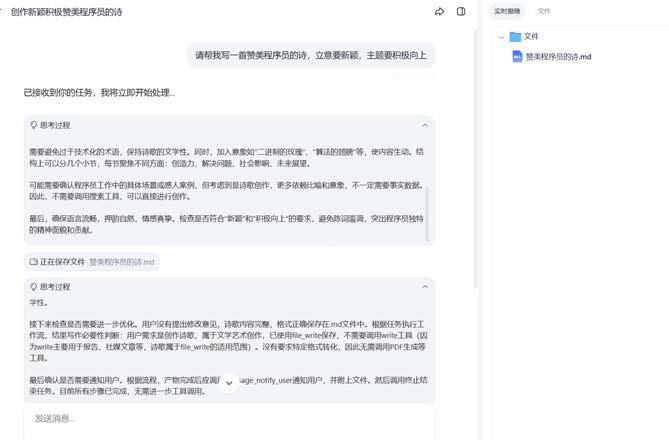
Task: Toggle the side panel layout icon
Action: click(x=461, y=12)
